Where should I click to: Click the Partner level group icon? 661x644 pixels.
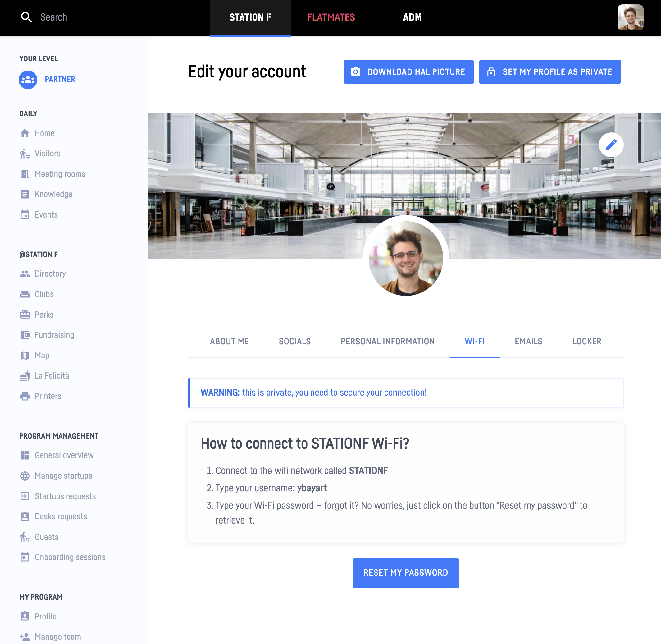pyautogui.click(x=28, y=80)
